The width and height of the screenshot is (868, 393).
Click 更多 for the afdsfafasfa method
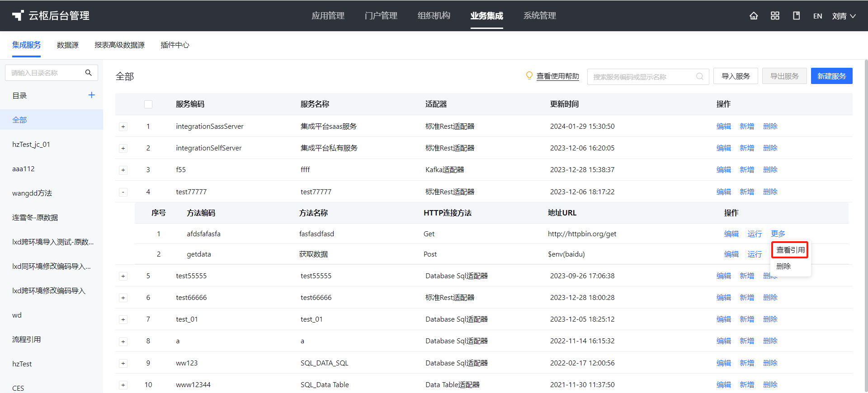click(778, 234)
